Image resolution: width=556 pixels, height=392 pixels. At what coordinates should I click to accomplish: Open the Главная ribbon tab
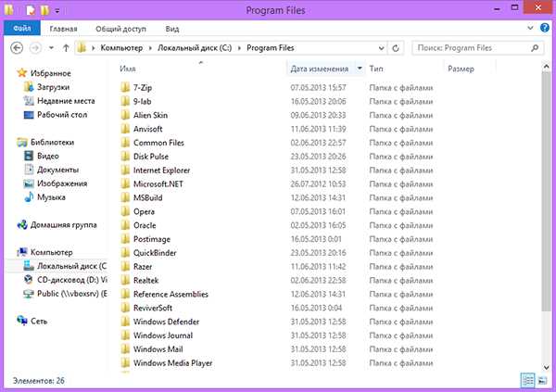(x=63, y=29)
